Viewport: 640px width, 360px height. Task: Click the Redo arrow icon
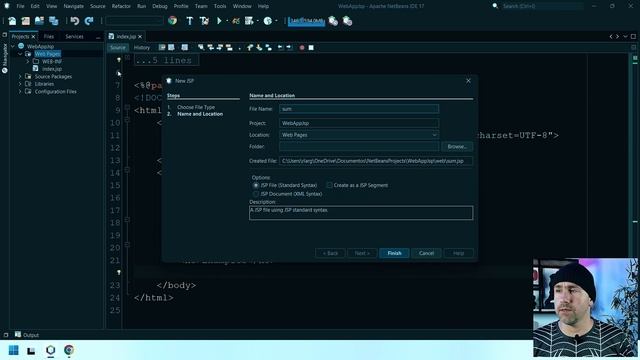89,21
